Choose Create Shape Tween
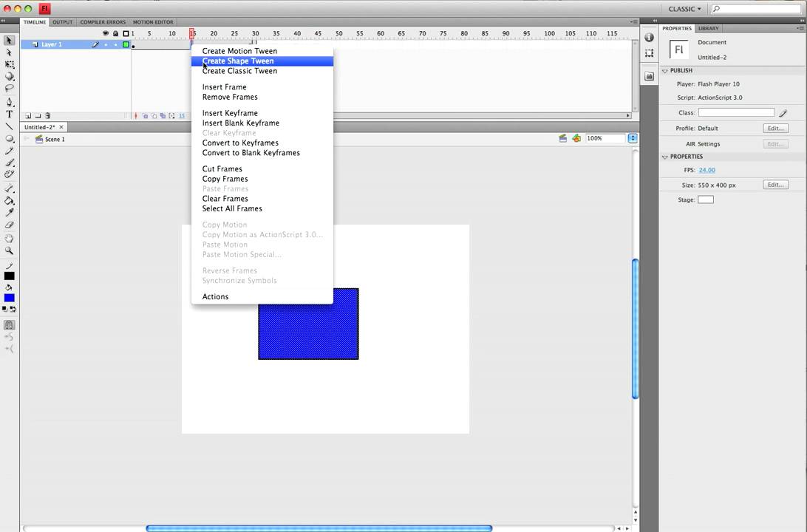807x532 pixels. [262, 61]
